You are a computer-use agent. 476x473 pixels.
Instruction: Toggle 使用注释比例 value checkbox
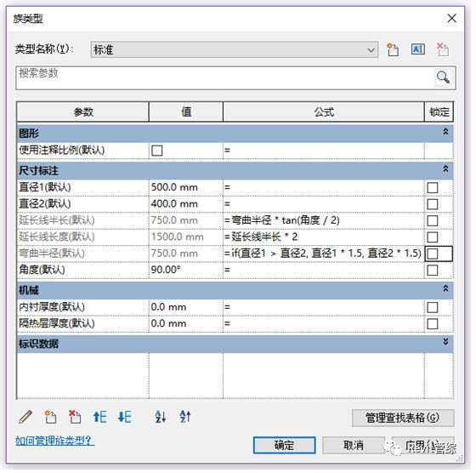(157, 151)
